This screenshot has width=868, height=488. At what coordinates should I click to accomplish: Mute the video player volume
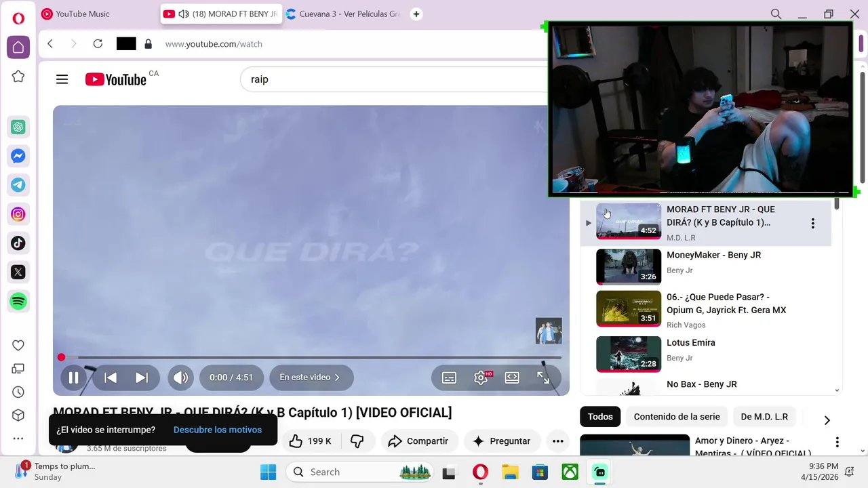pos(180,378)
